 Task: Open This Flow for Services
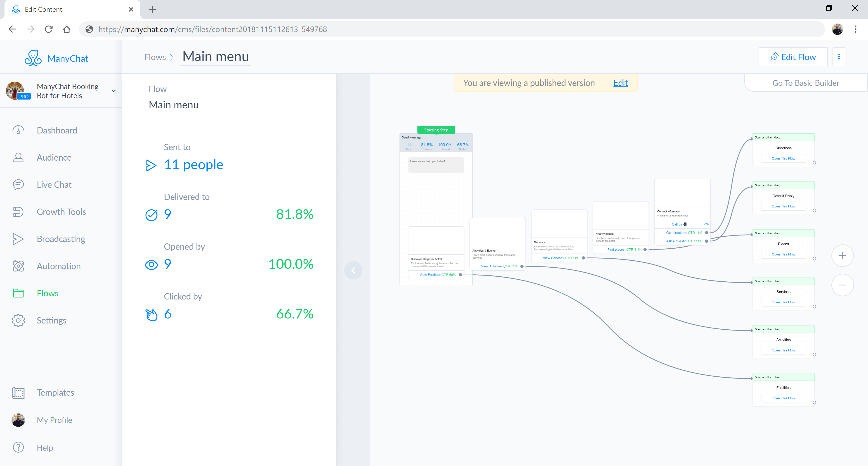[783, 302]
